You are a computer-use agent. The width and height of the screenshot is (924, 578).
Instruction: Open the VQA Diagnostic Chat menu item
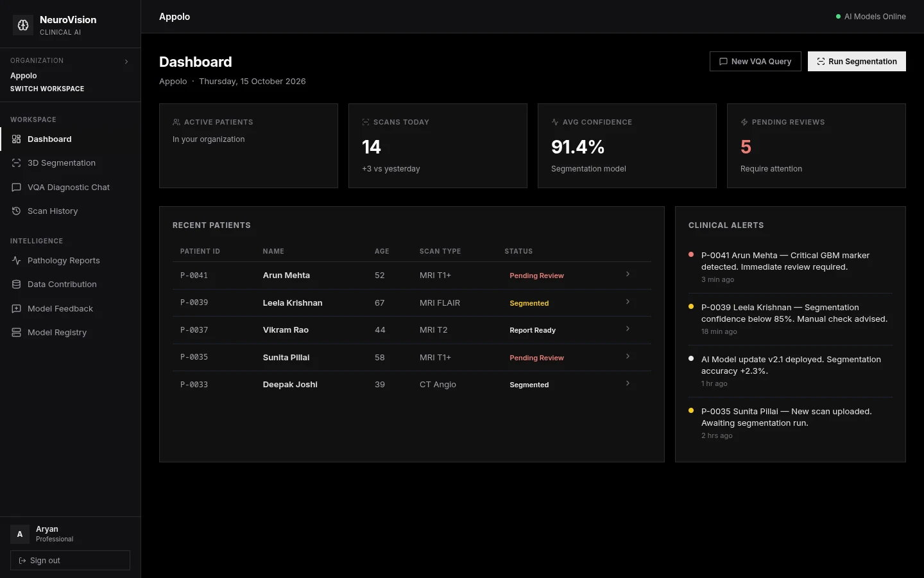point(71,188)
